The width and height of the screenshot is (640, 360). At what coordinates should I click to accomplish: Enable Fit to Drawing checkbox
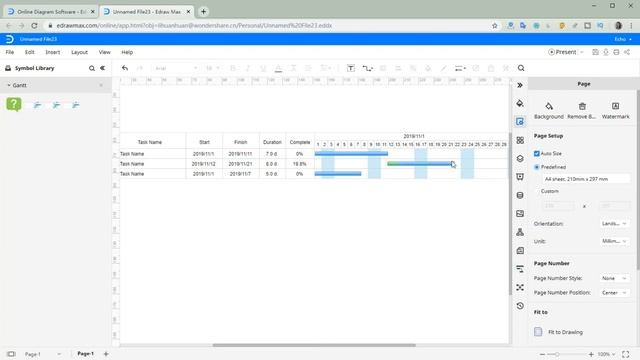(538, 332)
